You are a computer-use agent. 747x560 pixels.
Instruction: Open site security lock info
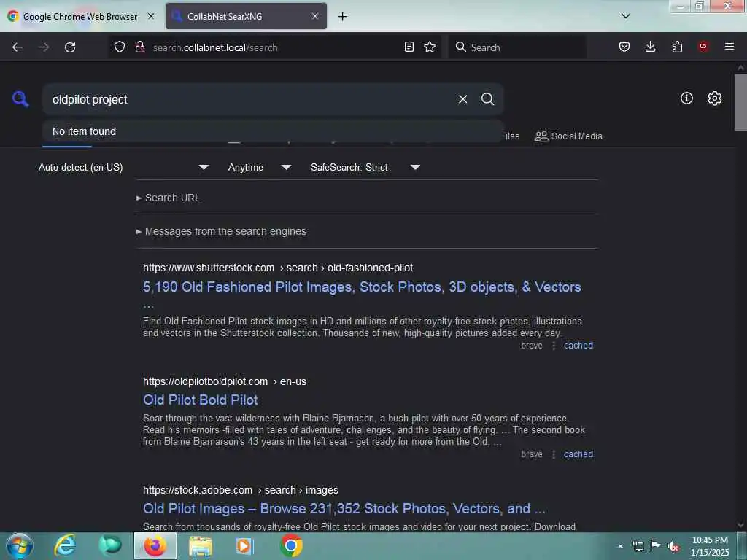point(139,47)
